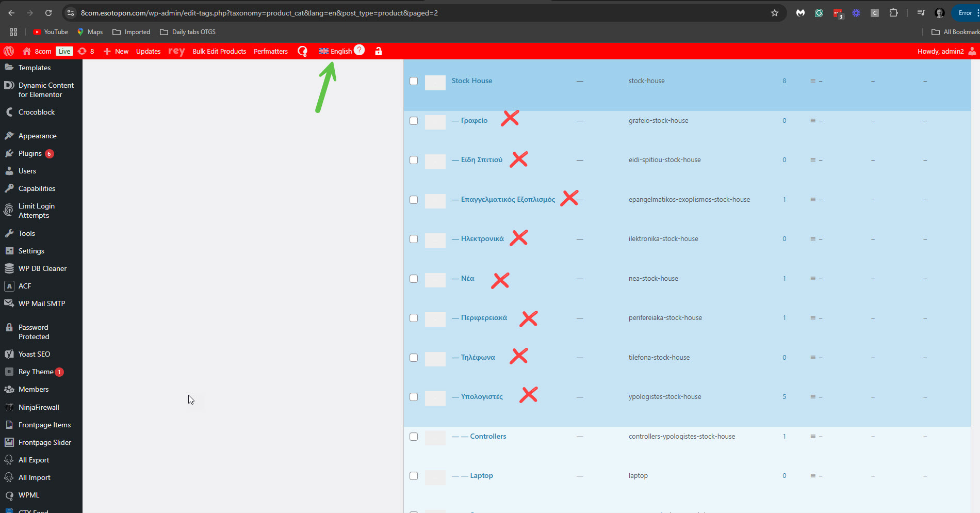980x513 pixels.
Task: Click the browser address bar URL
Action: (259, 13)
